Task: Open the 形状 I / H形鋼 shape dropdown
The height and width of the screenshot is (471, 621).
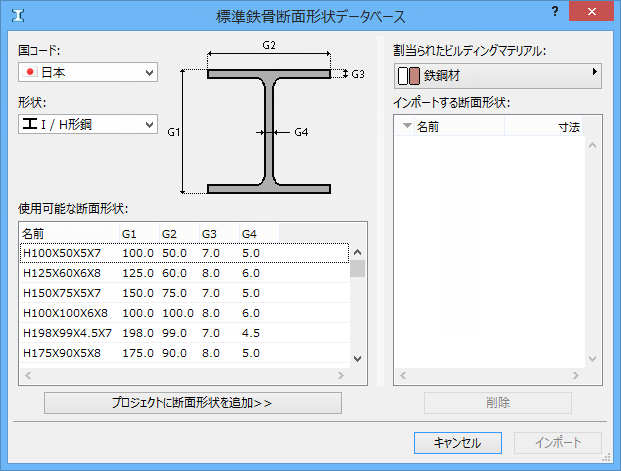Action: pos(88,124)
